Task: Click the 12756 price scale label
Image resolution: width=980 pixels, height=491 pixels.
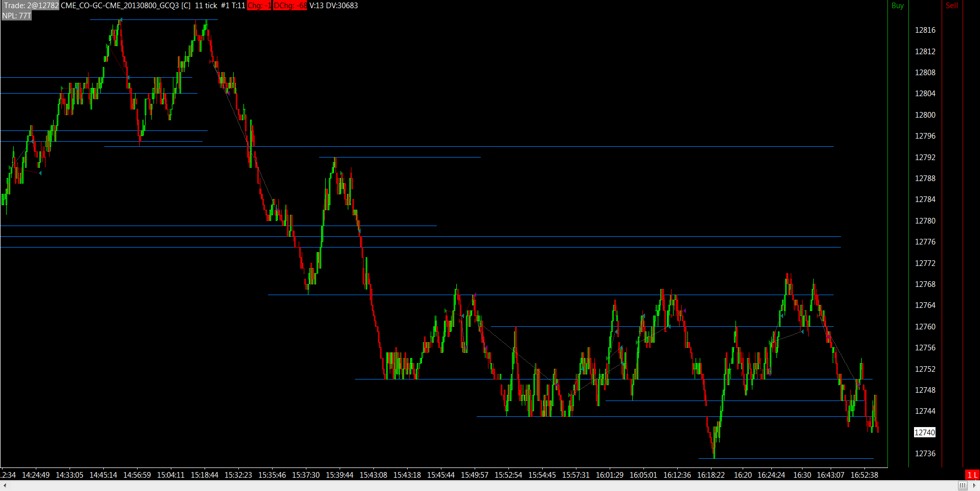Action: (925, 348)
